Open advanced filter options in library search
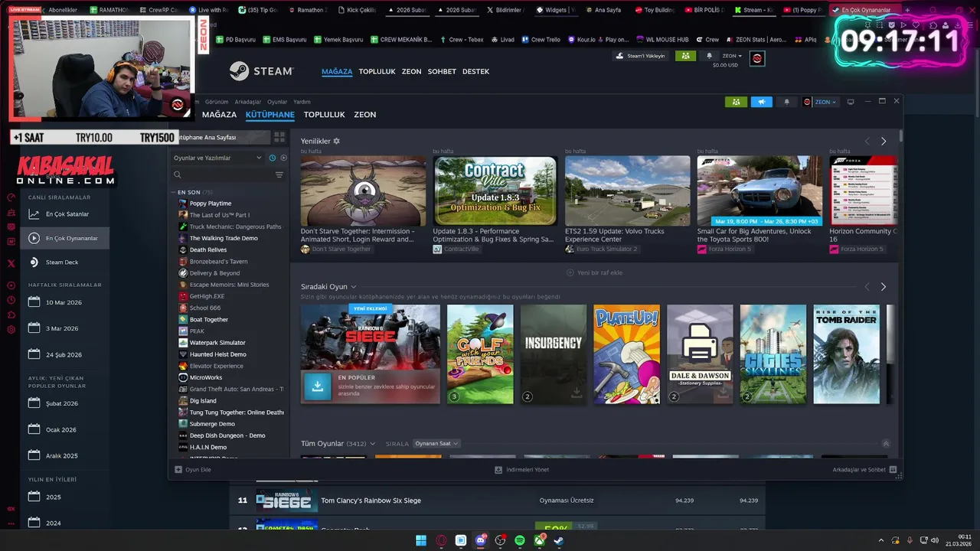The width and height of the screenshot is (980, 551). point(279,175)
